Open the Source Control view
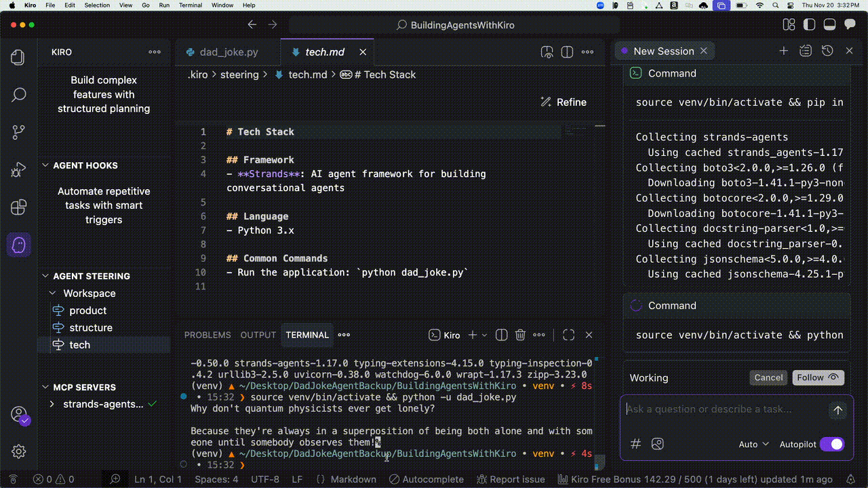This screenshot has height=488, width=868. click(x=18, y=132)
